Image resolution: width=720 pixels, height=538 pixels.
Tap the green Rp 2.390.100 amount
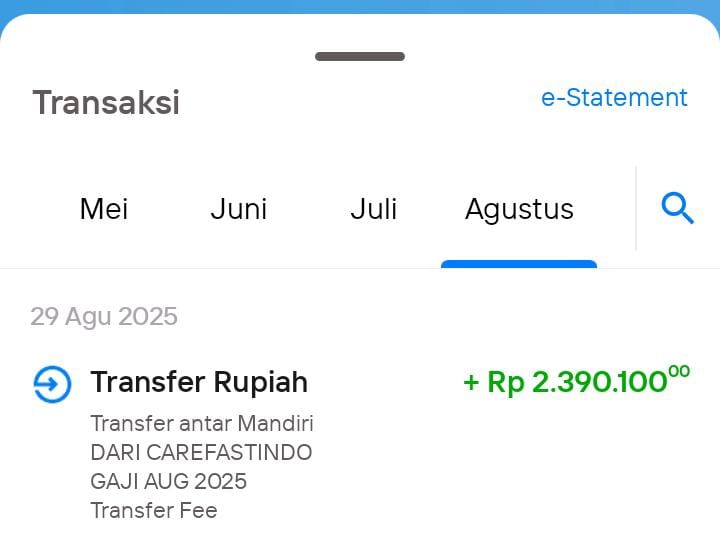(x=577, y=381)
